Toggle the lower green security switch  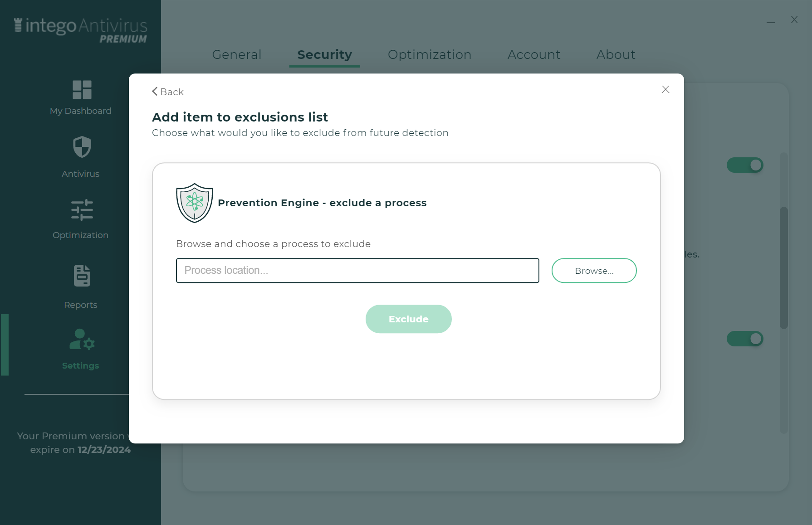pos(745,339)
